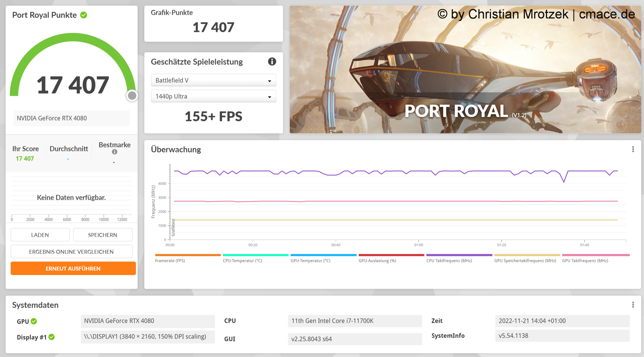Click info icon beside Geschätzte Spieleleistung
The width and height of the screenshot is (644, 357).
(x=272, y=61)
